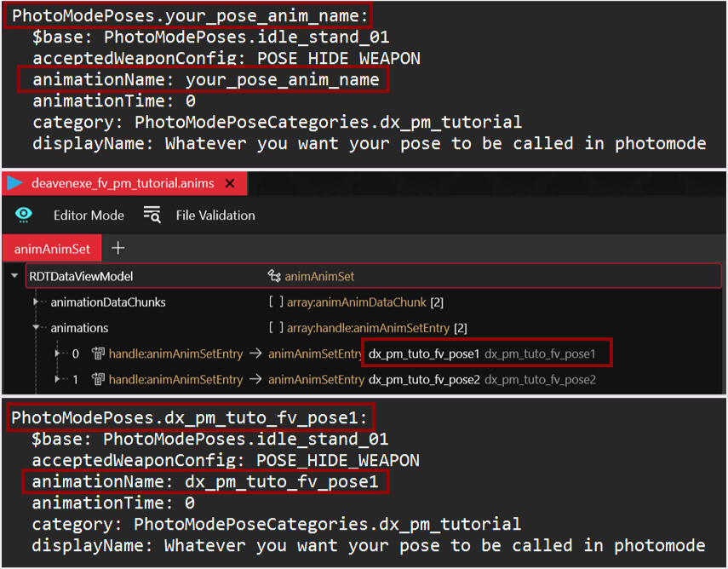Expand animation entry 1
728x569 pixels.
(x=58, y=380)
